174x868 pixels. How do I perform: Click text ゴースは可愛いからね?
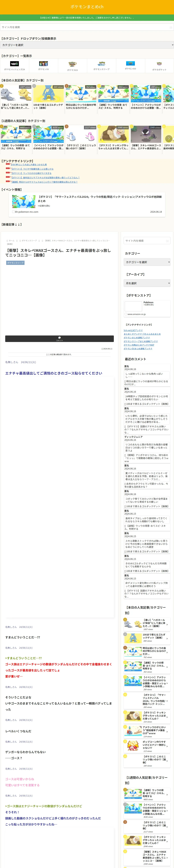tap(20, 779)
